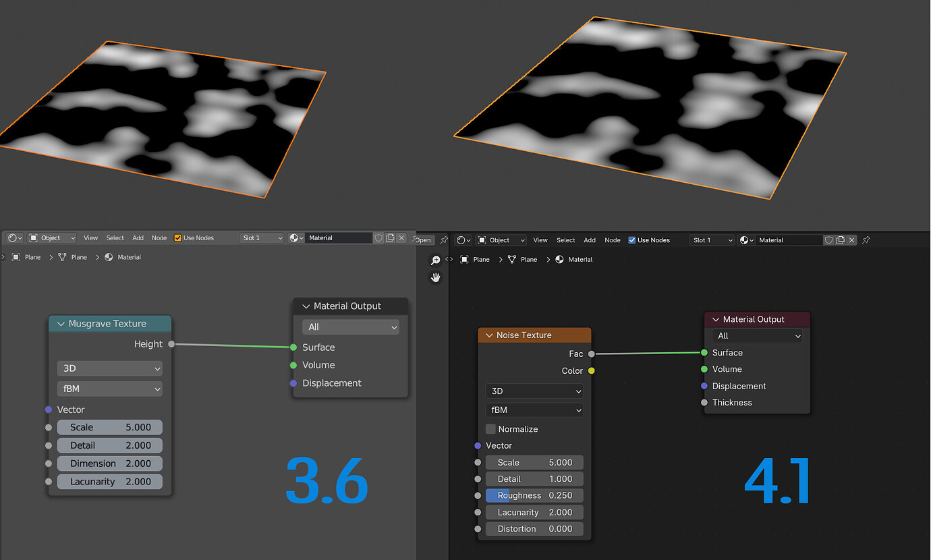Screen dimensions: 931x560
Task: Open the Select menu in the 4.1 editor
Action: 566,240
